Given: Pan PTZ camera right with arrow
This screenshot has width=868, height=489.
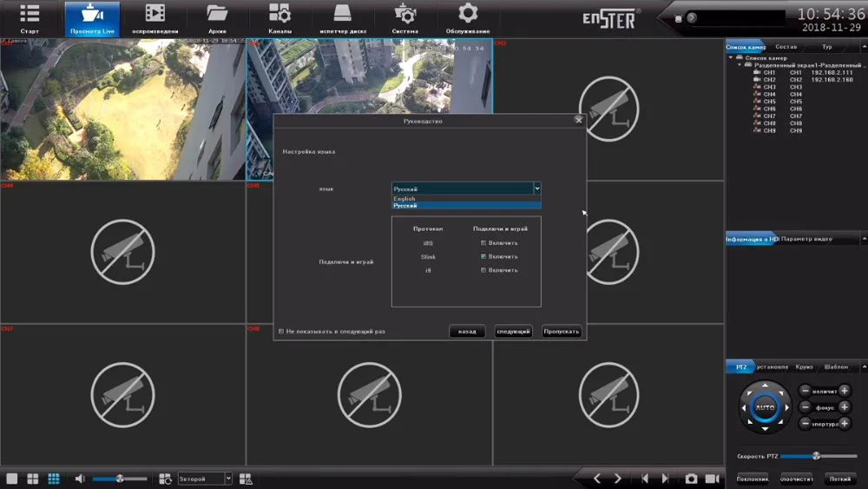Looking at the screenshot, I should click(x=786, y=407).
